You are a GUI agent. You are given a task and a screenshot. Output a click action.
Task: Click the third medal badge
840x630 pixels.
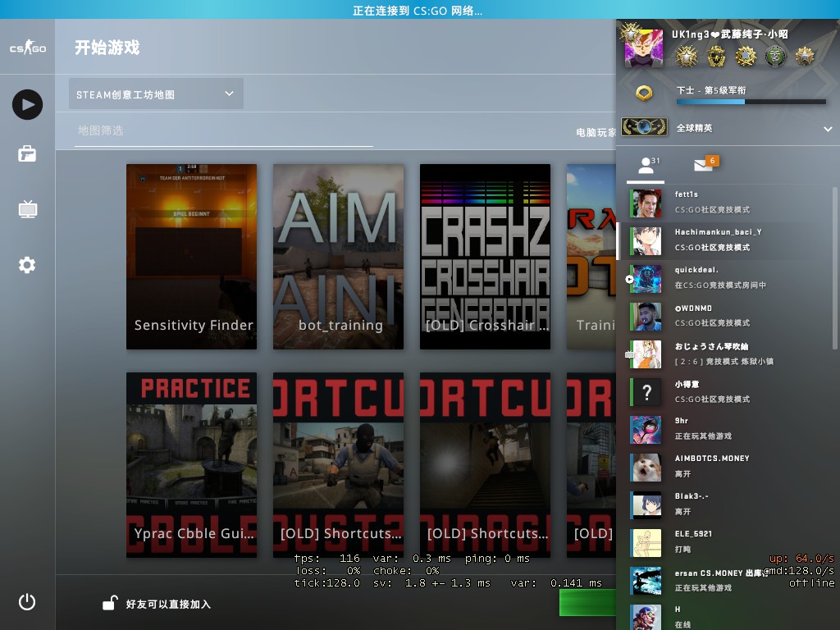[745, 57]
